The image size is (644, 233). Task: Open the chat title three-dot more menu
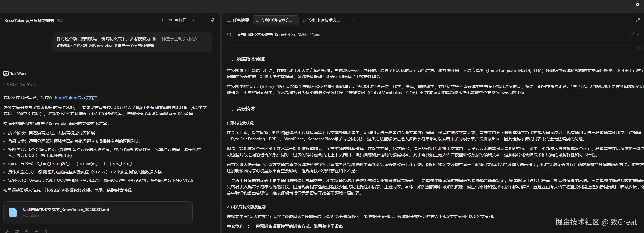72,20
